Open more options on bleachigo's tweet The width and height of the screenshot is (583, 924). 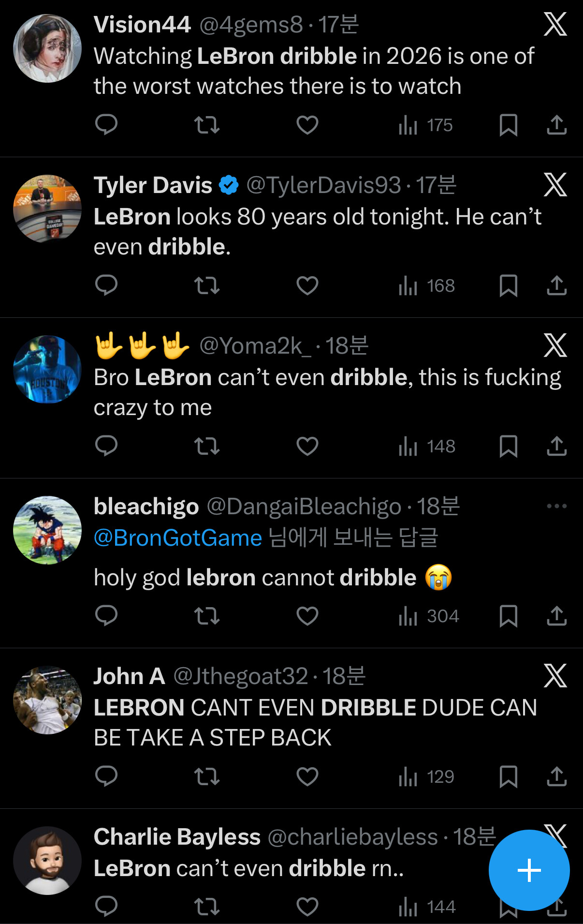tap(556, 507)
